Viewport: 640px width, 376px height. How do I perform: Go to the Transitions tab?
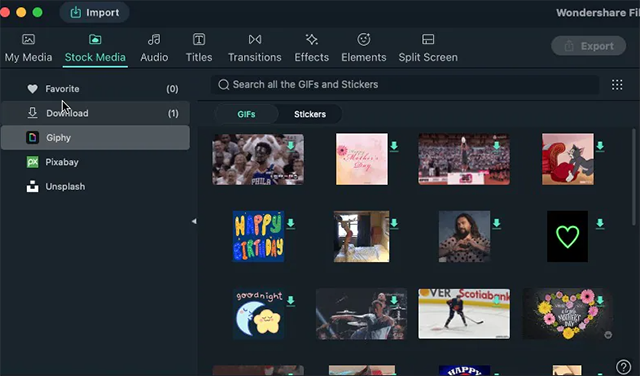pos(255,48)
